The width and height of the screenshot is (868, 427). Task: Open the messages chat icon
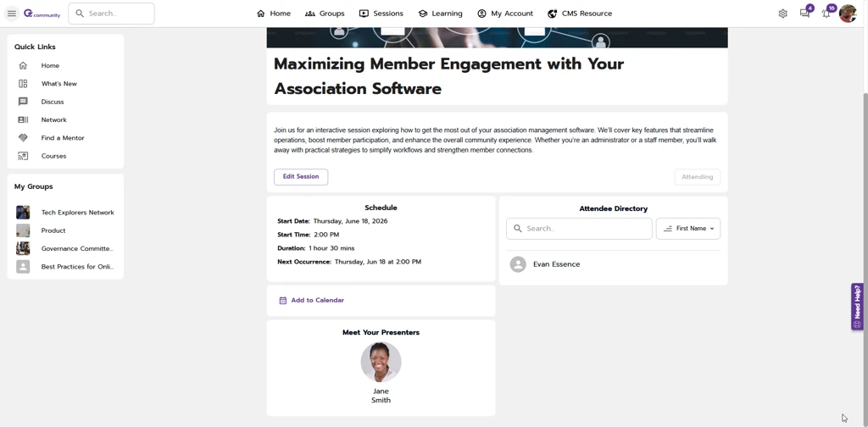[x=804, y=14]
